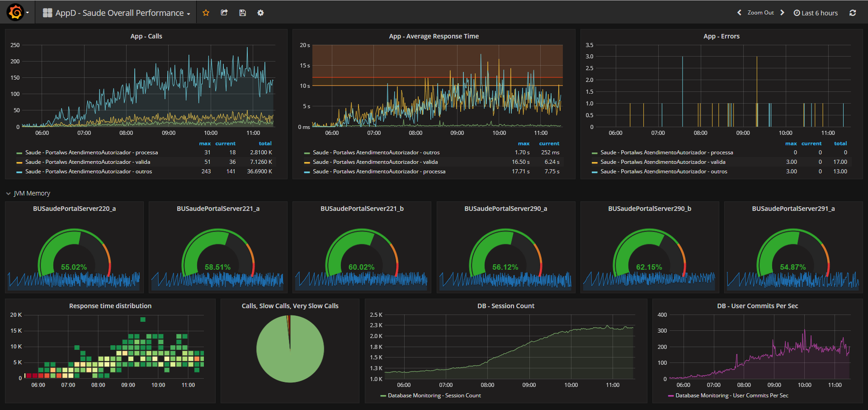Sort App - Calls legend by current

coord(226,143)
